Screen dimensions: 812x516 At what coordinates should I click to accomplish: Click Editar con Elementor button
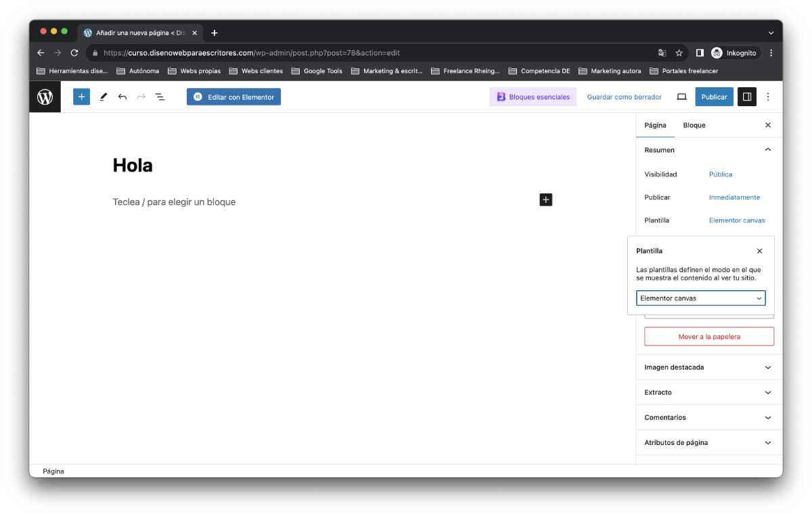233,97
